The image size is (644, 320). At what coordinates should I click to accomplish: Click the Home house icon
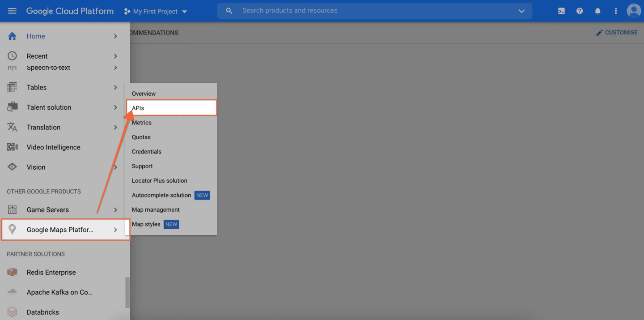[12, 36]
